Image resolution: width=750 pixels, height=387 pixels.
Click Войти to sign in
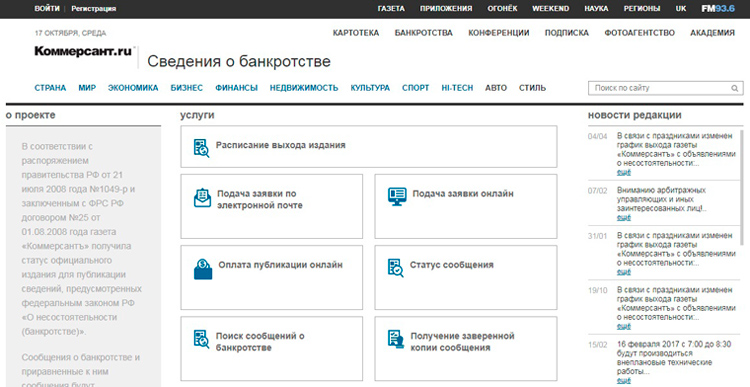point(47,9)
